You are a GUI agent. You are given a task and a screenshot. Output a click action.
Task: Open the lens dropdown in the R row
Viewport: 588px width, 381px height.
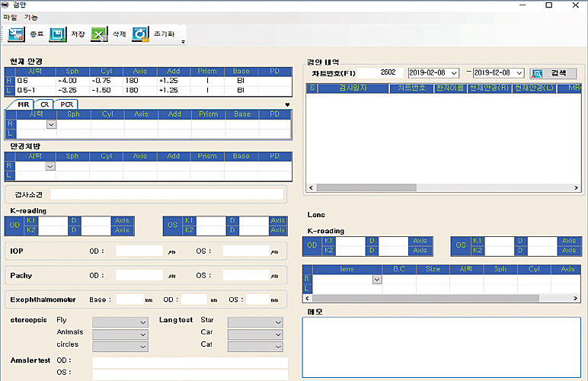(x=377, y=280)
